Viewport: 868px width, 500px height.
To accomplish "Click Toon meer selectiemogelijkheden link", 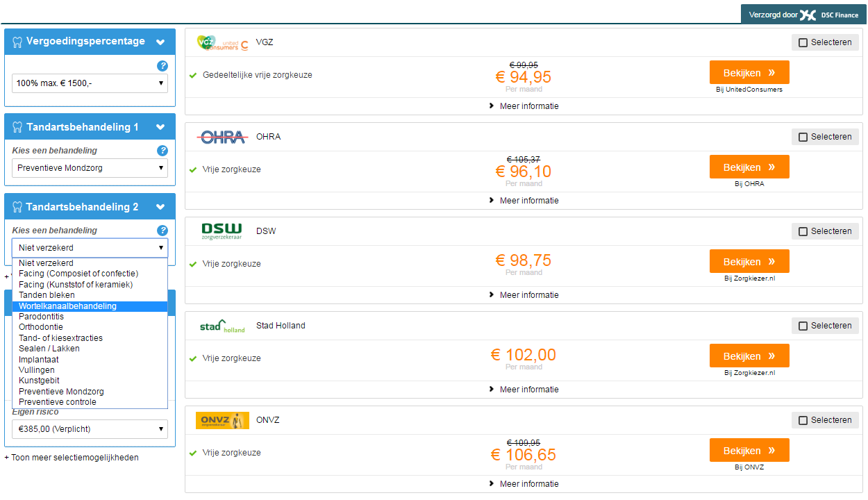I will 72,458.
